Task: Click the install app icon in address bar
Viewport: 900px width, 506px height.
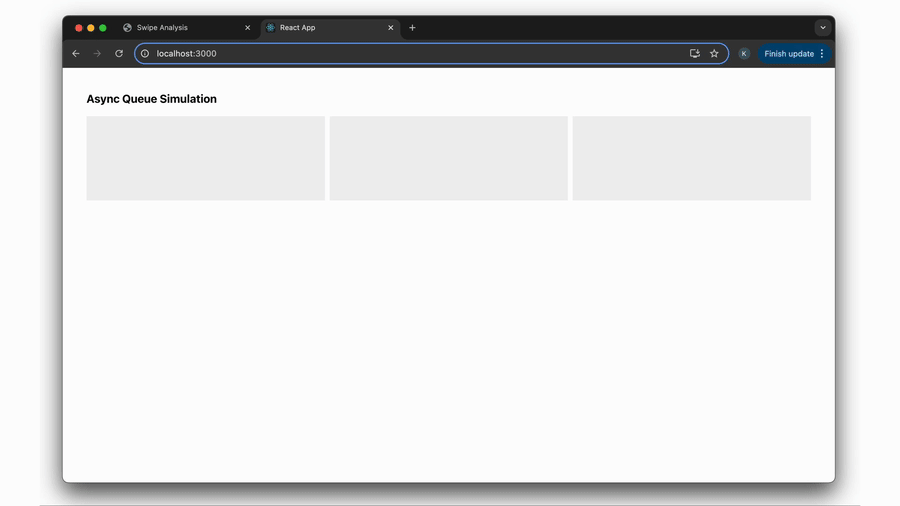Action: point(695,54)
